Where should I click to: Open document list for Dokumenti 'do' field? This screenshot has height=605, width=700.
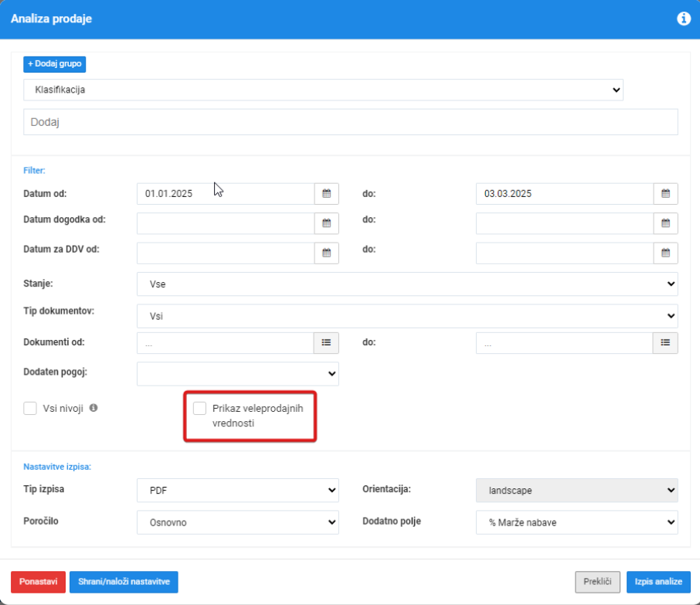tap(665, 343)
